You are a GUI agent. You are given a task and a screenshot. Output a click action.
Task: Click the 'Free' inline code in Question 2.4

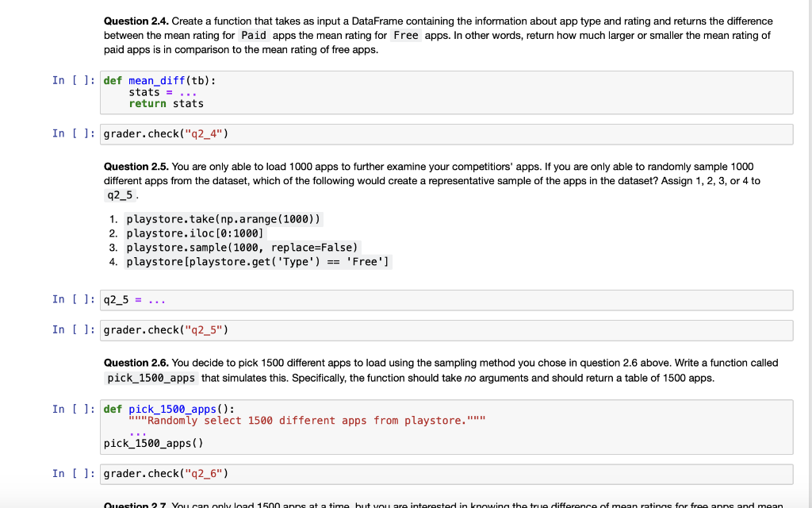[405, 36]
